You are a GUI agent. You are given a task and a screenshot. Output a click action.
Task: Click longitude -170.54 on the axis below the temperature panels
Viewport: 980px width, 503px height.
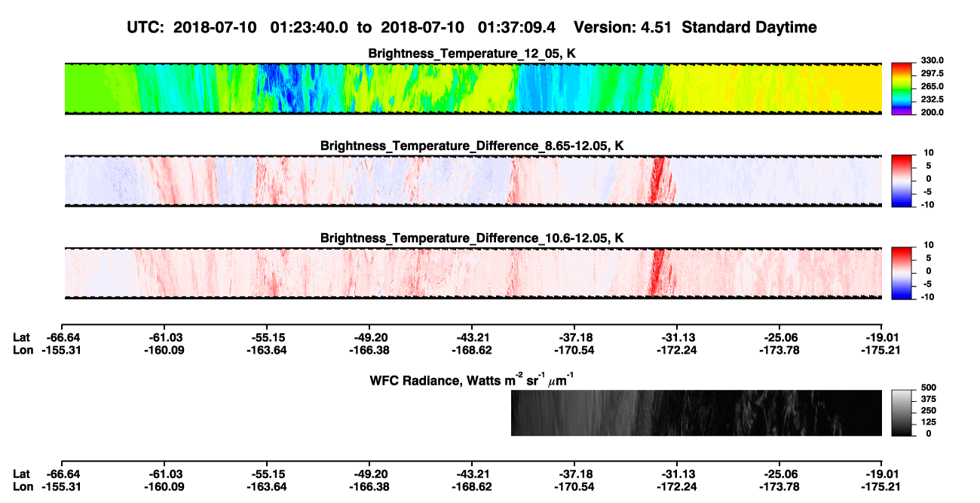[x=574, y=350]
